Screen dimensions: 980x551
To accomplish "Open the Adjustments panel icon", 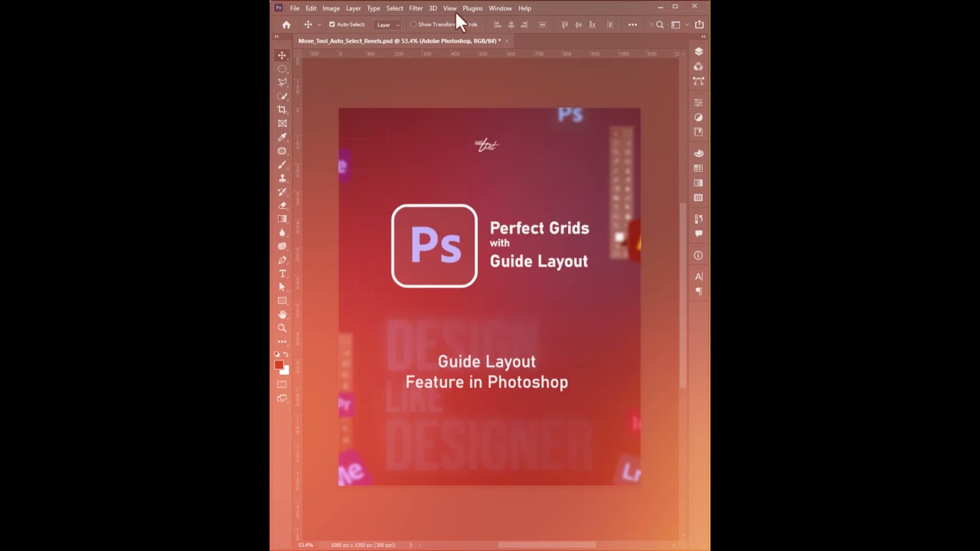I will tap(698, 117).
